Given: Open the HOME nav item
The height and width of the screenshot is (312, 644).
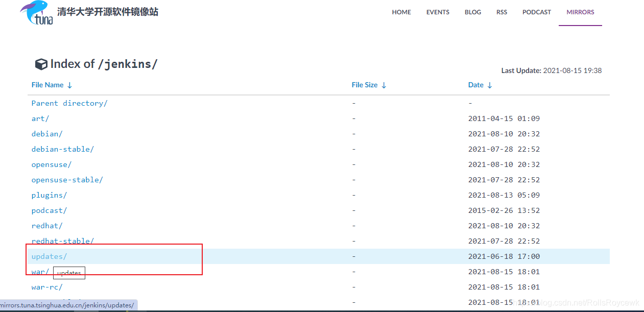Looking at the screenshot, I should point(401,12).
